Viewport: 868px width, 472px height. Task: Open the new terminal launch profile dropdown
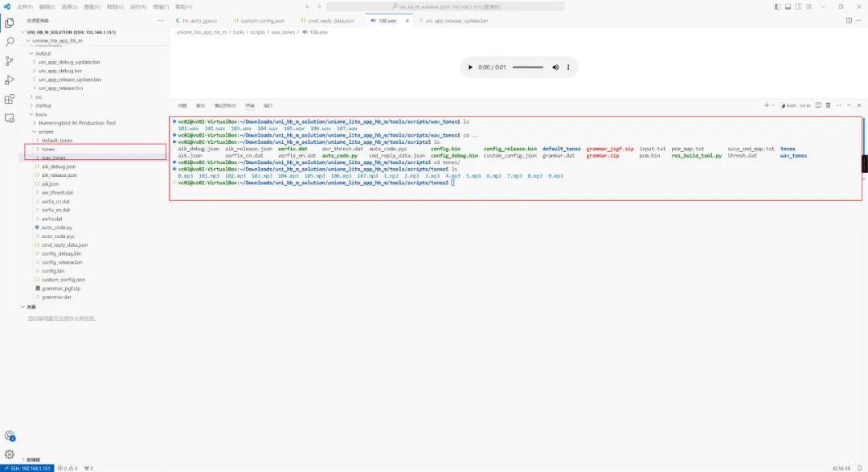click(x=773, y=105)
